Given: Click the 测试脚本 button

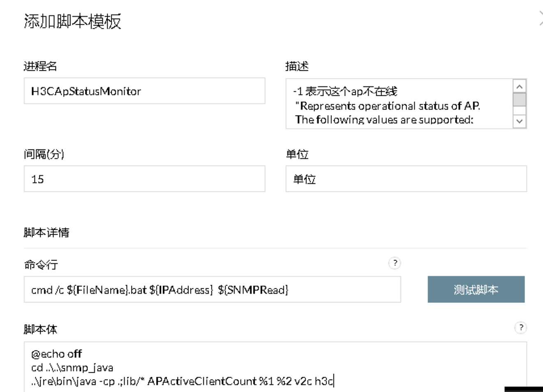Looking at the screenshot, I should coord(476,289).
